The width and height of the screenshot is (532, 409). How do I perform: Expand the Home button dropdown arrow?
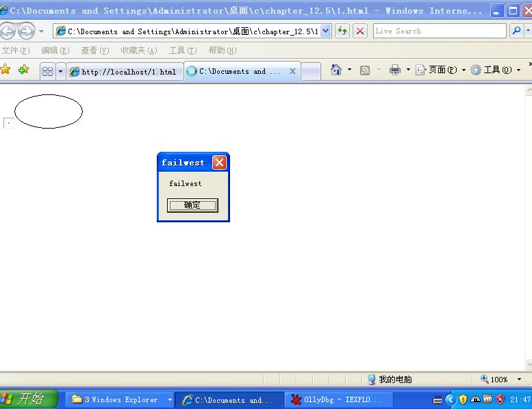[x=349, y=70]
